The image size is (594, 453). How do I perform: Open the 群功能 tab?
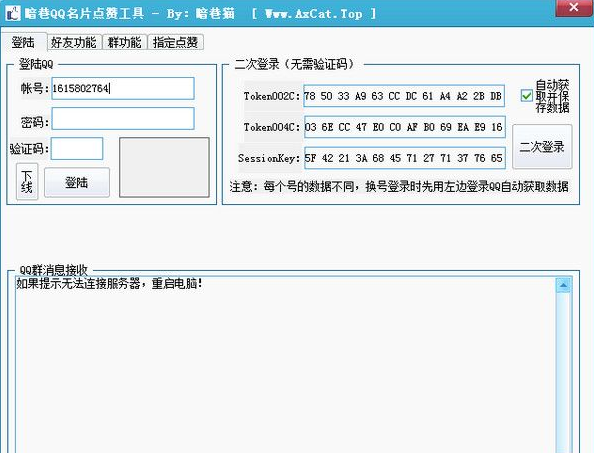coord(124,42)
